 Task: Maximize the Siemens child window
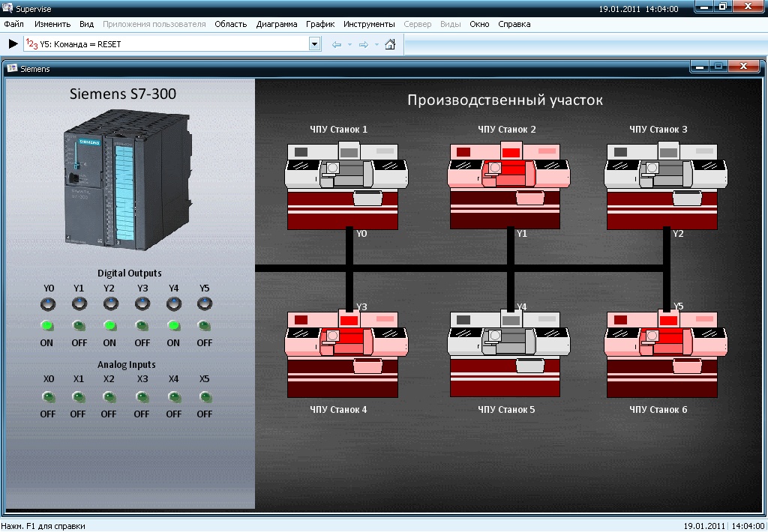[x=718, y=66]
